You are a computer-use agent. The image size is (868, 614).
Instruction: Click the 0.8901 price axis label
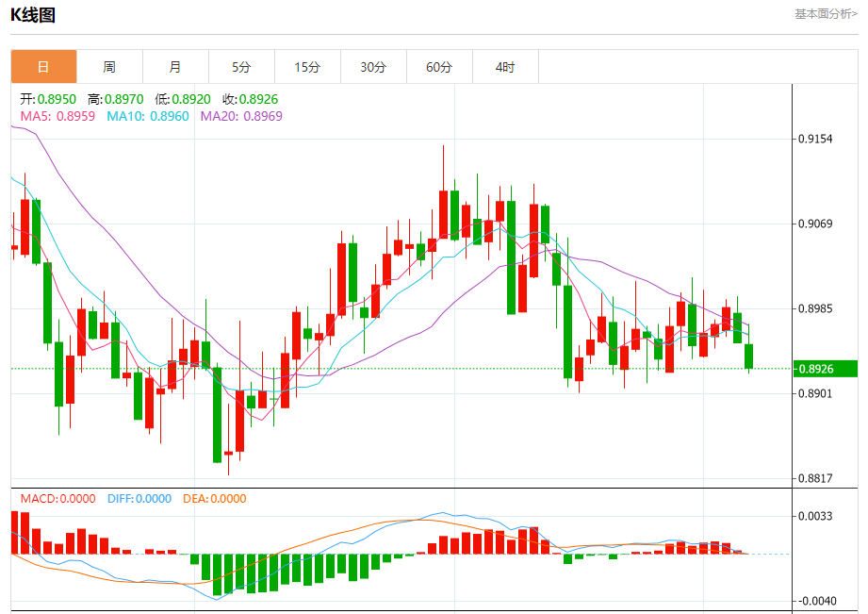(815, 393)
